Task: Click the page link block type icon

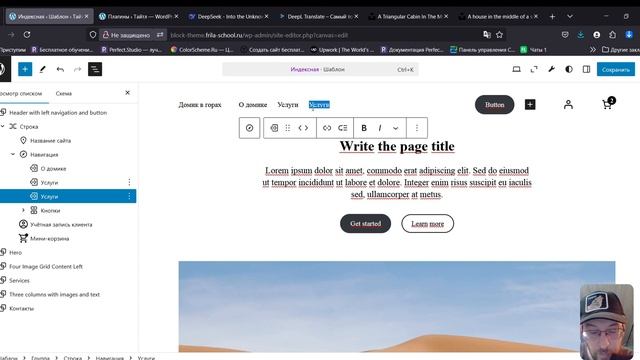Action: 274,128
